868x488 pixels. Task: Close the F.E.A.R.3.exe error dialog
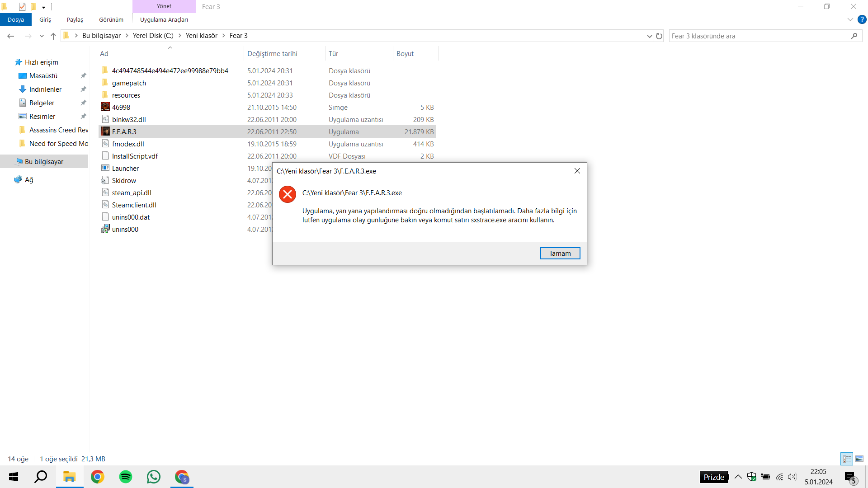(577, 171)
